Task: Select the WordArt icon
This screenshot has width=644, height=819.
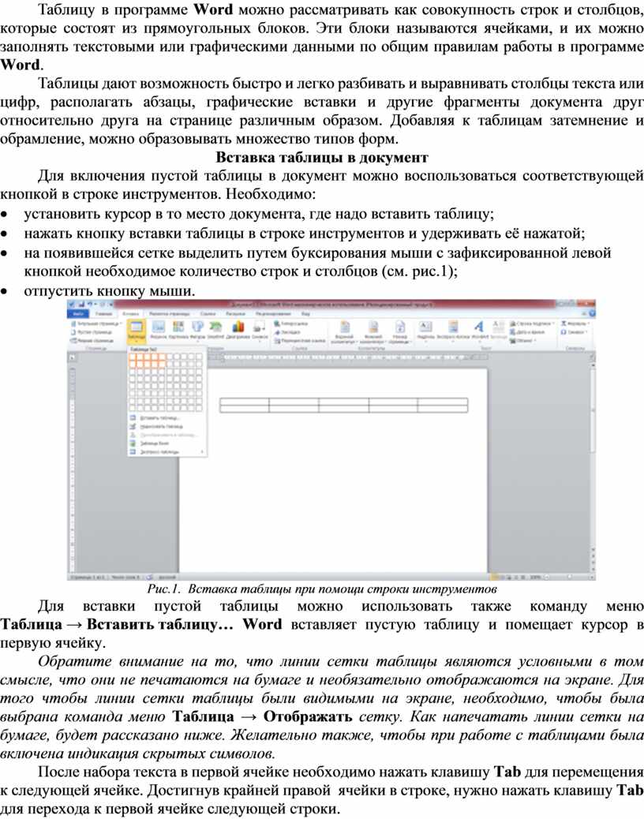Action: [x=478, y=329]
